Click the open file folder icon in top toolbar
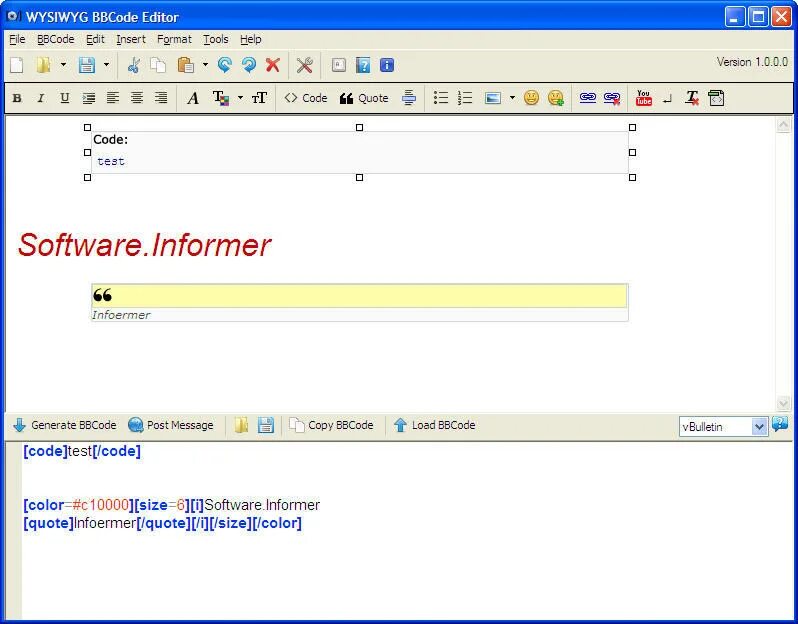This screenshot has height=624, width=798. coord(44,65)
